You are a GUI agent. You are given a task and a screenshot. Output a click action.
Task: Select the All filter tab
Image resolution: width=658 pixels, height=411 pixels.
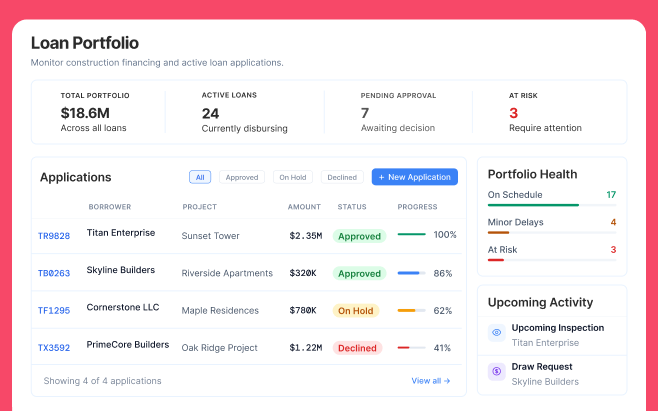click(200, 177)
